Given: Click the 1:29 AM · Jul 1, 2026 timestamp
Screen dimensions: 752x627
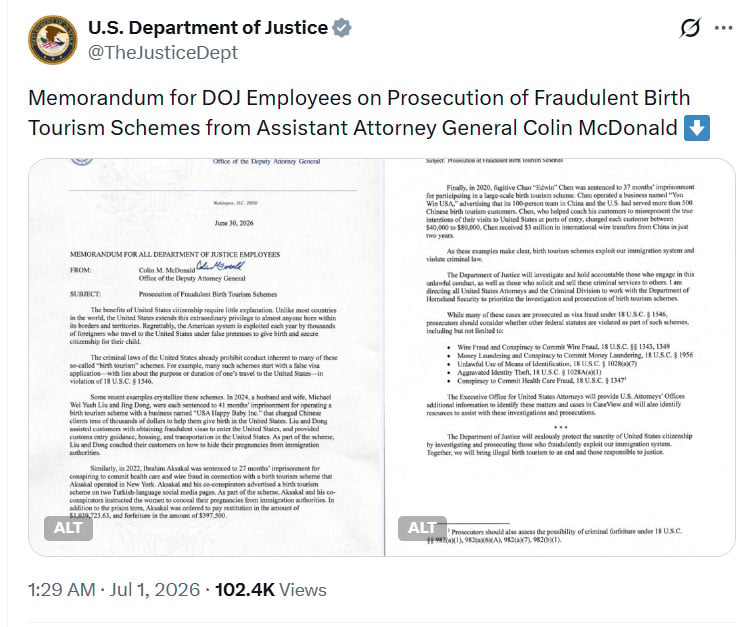Looking at the screenshot, I should tap(114, 590).
